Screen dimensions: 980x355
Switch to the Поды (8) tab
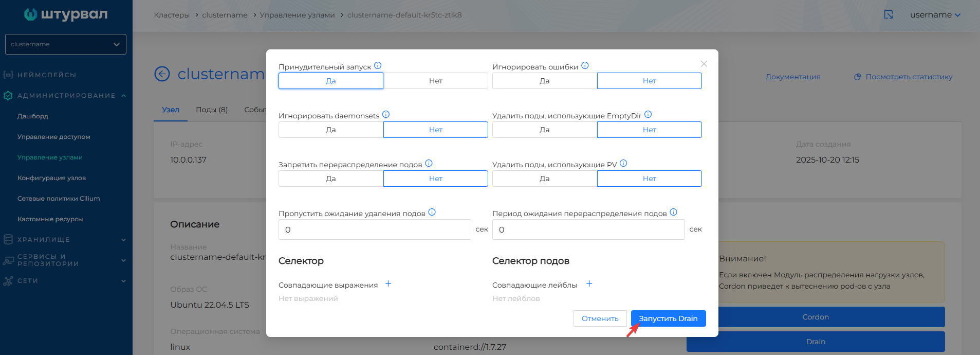pos(211,110)
